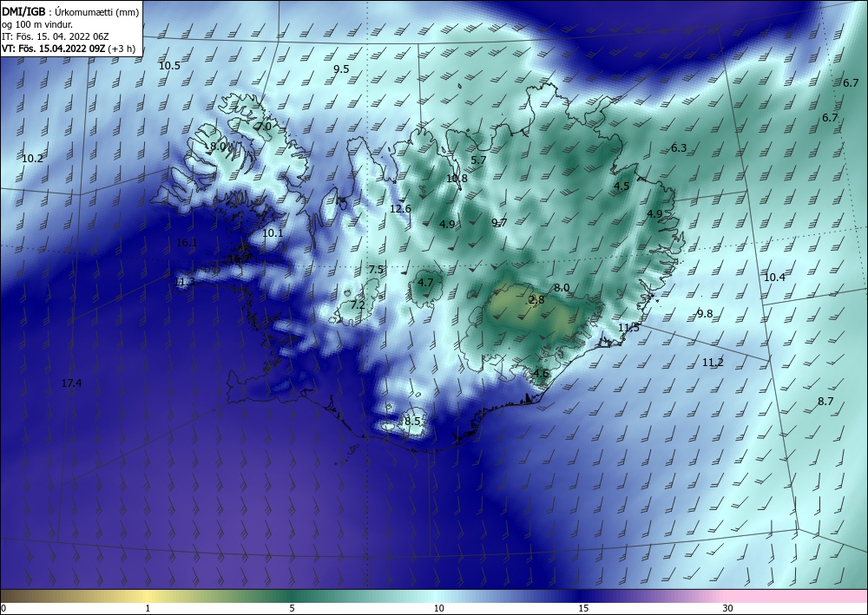Image resolution: width=868 pixels, height=615 pixels.
Task: Click the 17.4 value label
Action: pos(72,383)
